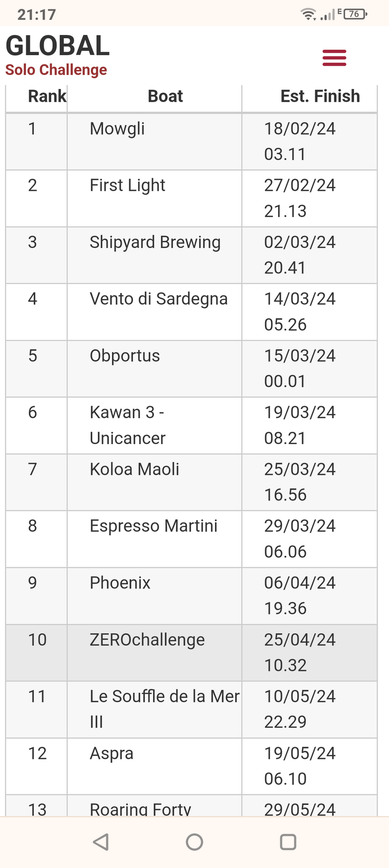Tap the cell signal strength icon
This screenshot has height=868, width=389.
click(328, 14)
